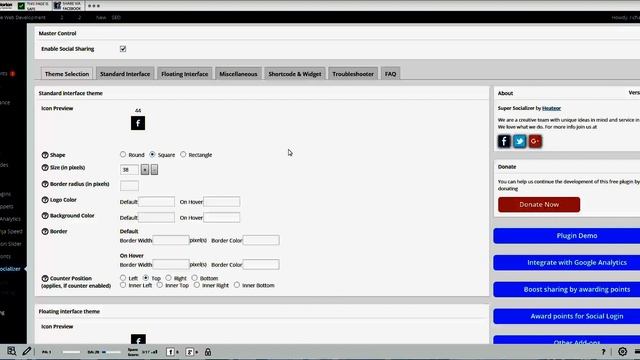Toggle the Enable Social Sharing checkbox
Screen dimensions: 640x360
tap(123, 49)
